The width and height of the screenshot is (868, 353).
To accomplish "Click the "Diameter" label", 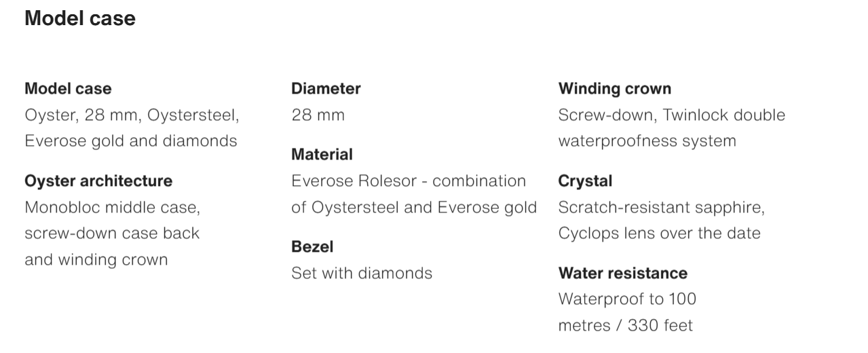I will pyautogui.click(x=326, y=88).
